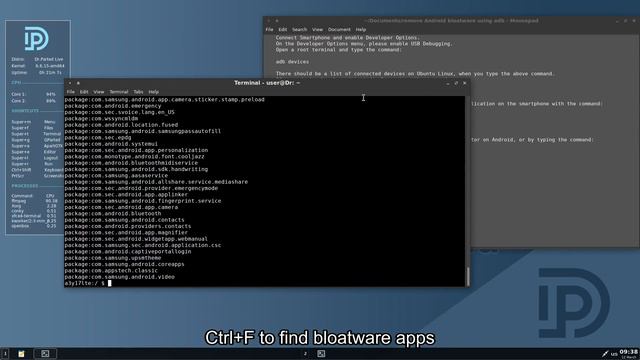The image size is (640, 360).
Task: Maximize the Terminal window
Action: click(456, 83)
